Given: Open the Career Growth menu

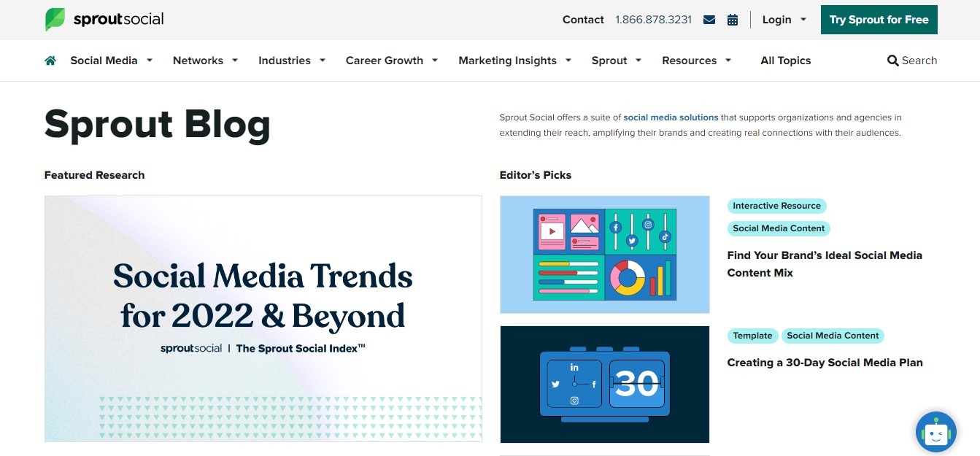Looking at the screenshot, I should tap(391, 61).
